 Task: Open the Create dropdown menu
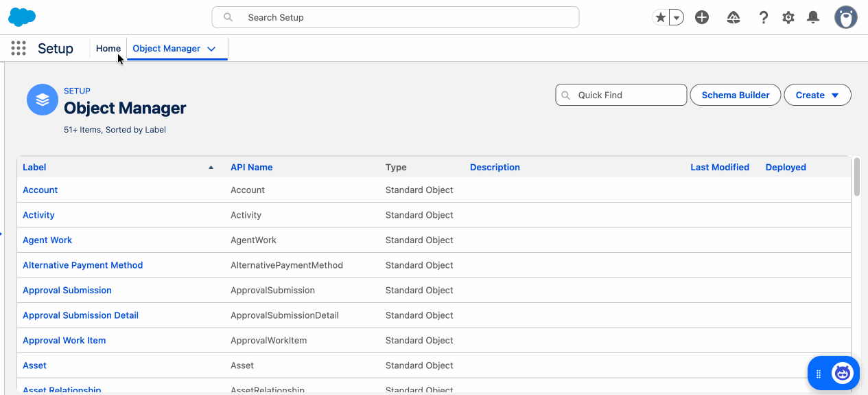tap(817, 95)
